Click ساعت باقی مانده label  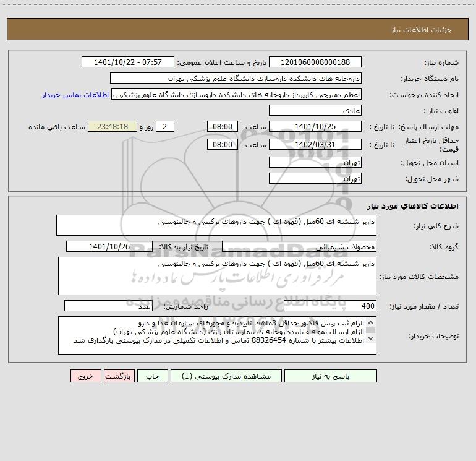pos(57,127)
